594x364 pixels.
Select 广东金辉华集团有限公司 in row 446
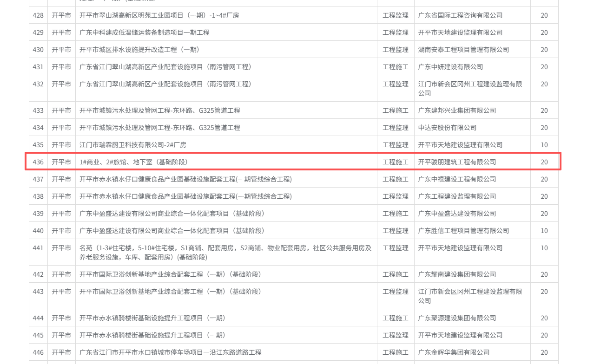point(454,352)
